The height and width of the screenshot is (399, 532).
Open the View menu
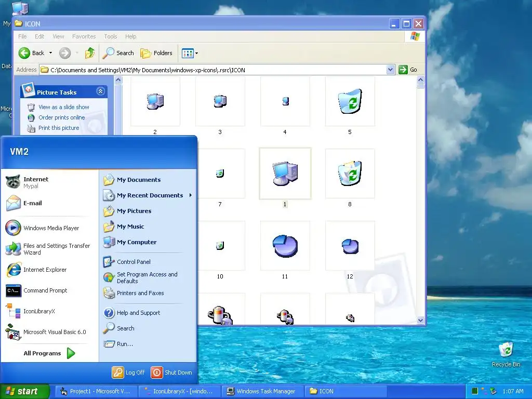coord(58,36)
